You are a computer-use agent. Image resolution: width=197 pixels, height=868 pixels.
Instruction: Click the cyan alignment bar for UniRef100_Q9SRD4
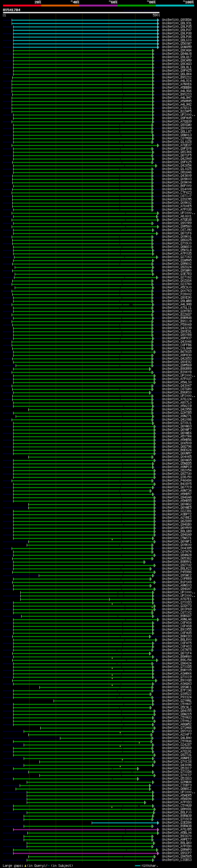[x=85, y=20]
